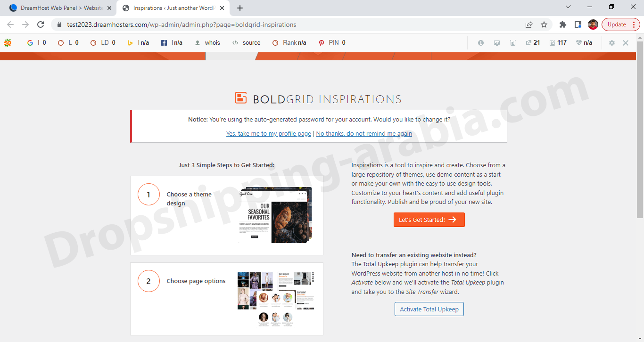
Task: Click the Grid One theme preview image
Action: (x=275, y=215)
